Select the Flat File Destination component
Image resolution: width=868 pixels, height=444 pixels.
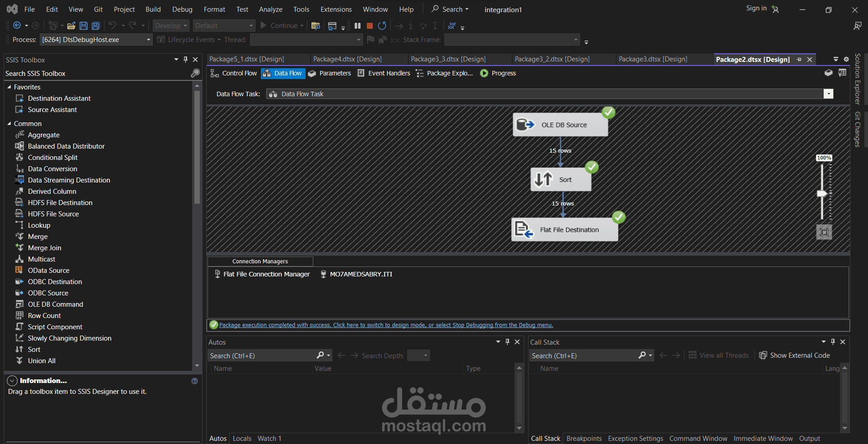pos(565,229)
